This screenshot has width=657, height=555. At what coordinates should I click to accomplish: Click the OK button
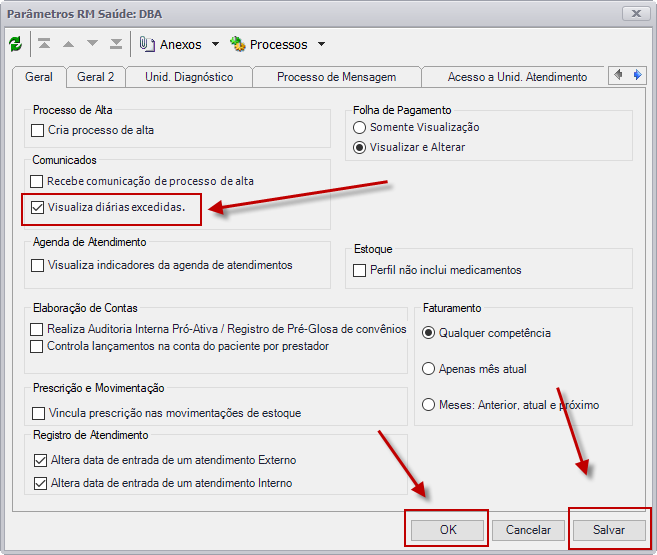coord(447,530)
